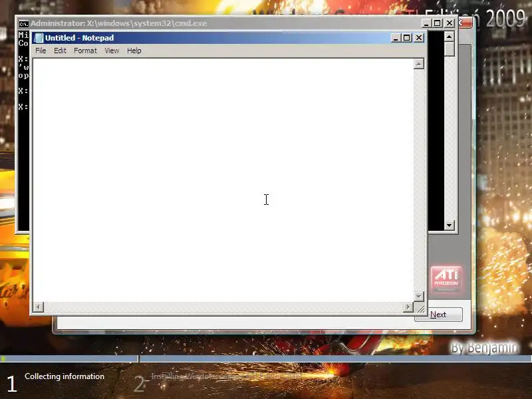Open the Edit menu in Notepad
The height and width of the screenshot is (399, 532).
coord(60,51)
